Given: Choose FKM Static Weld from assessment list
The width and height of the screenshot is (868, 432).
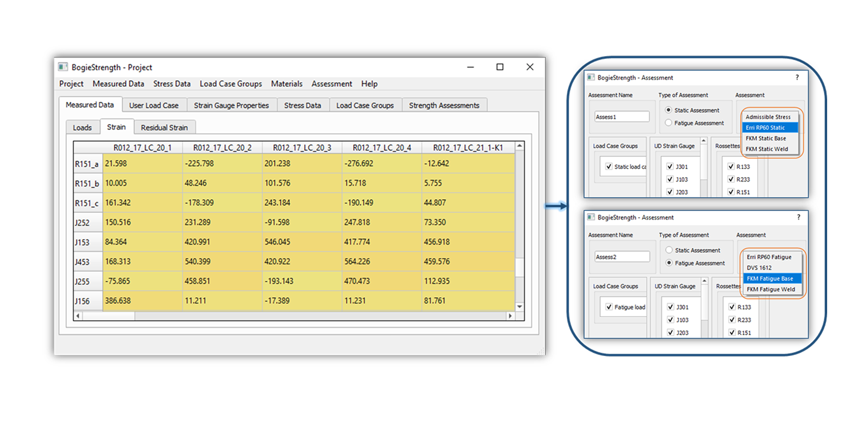Looking at the screenshot, I should tap(767, 149).
